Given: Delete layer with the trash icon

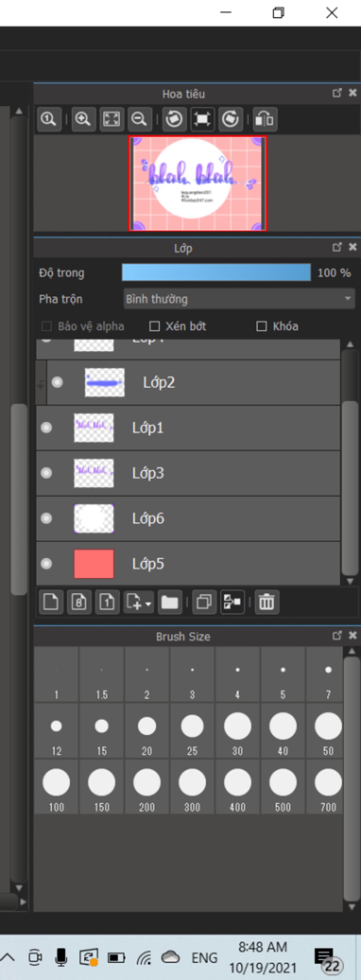Looking at the screenshot, I should click(266, 602).
